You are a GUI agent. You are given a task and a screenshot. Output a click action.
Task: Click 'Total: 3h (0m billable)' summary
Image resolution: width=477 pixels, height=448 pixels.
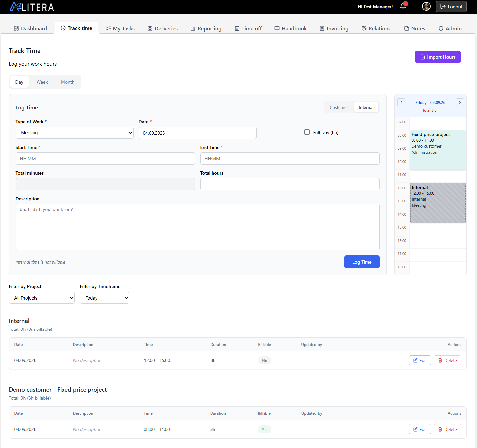30,329
